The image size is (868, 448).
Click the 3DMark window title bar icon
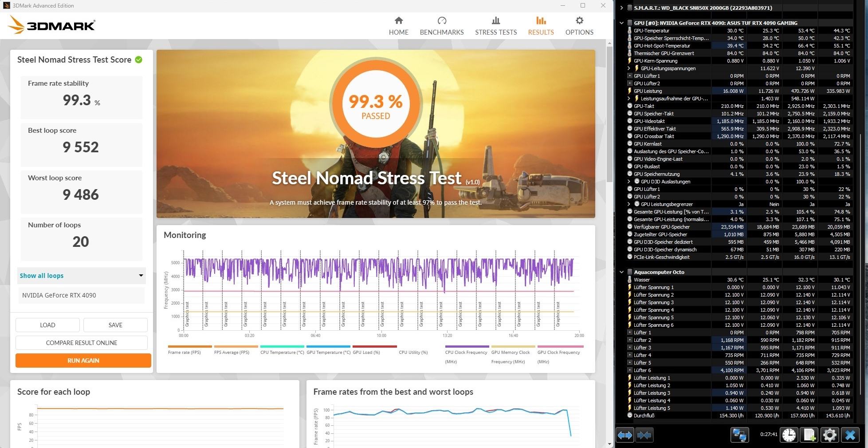click(6, 5)
